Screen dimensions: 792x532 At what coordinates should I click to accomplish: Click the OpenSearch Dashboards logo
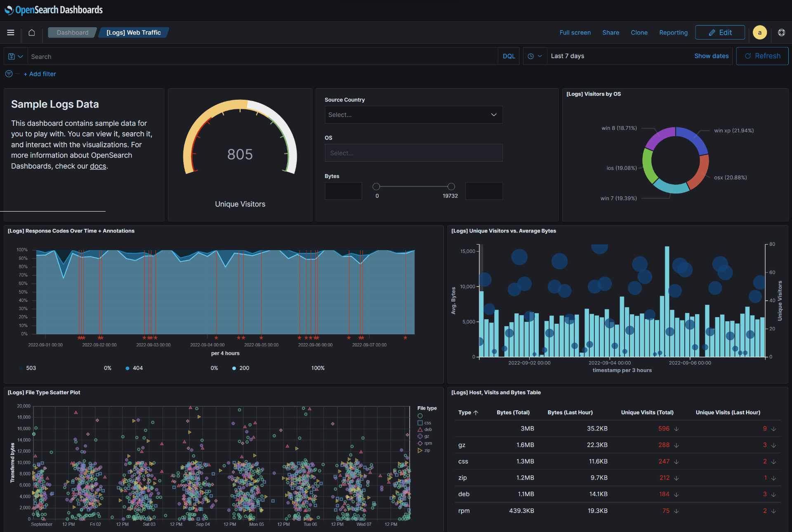click(53, 9)
